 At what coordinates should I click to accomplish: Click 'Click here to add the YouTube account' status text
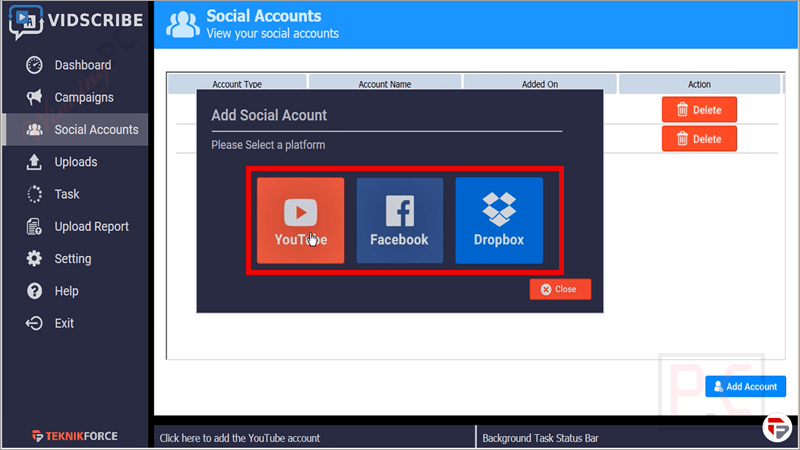pos(240,438)
